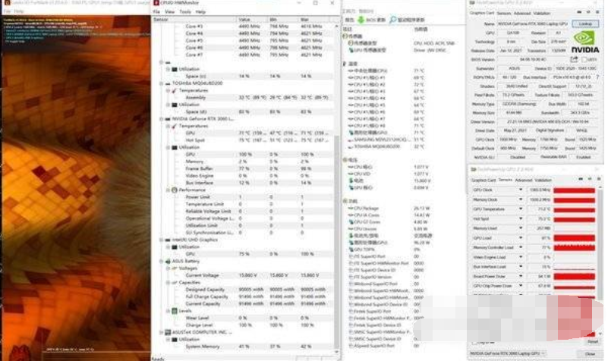Open the Help menu in HWMonitor
The height and width of the screenshot is (364, 608).
coord(200,11)
